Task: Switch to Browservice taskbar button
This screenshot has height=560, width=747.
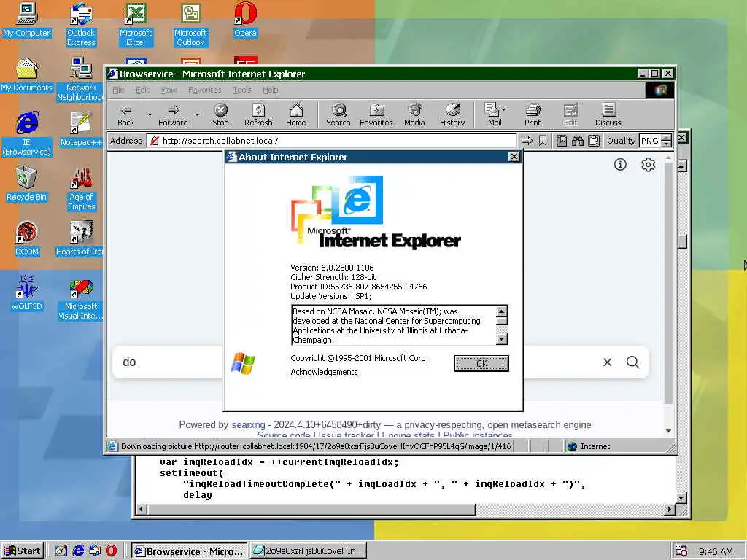Action: click(x=190, y=551)
